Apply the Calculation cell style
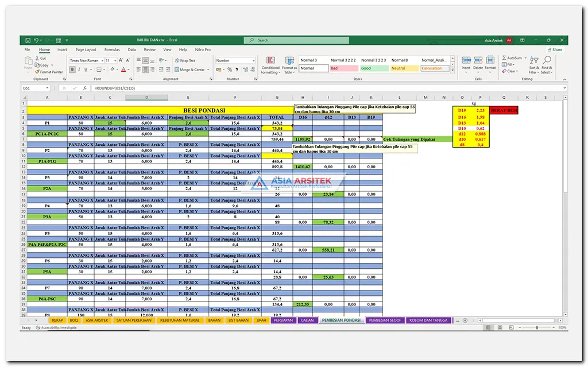 [x=435, y=68]
